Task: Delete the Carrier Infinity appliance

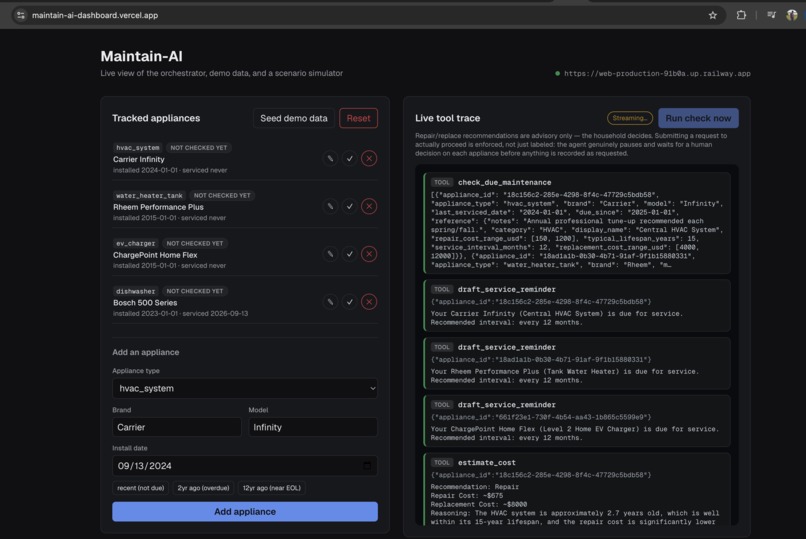Action: (369, 158)
